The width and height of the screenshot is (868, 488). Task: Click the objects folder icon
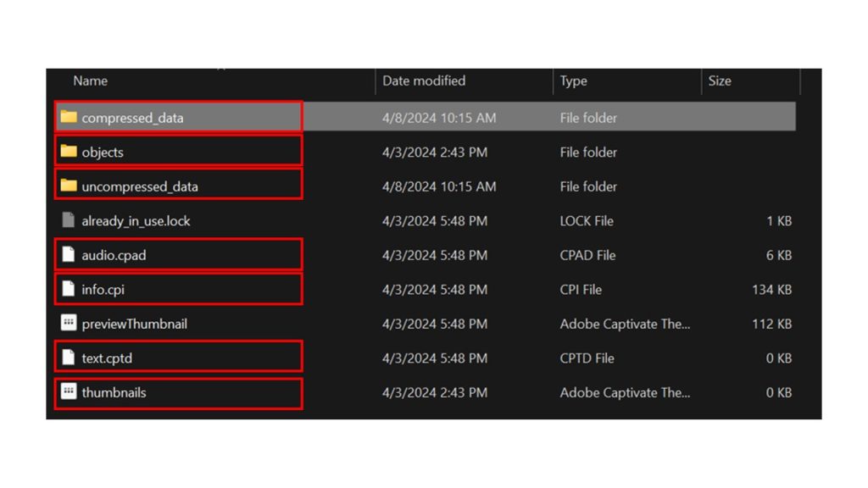point(69,152)
